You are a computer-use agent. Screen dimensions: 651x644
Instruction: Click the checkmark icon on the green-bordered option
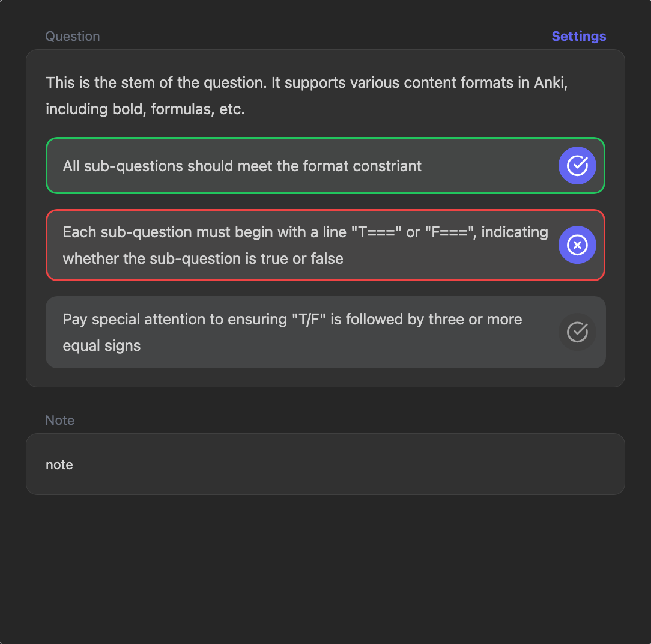[x=577, y=165]
